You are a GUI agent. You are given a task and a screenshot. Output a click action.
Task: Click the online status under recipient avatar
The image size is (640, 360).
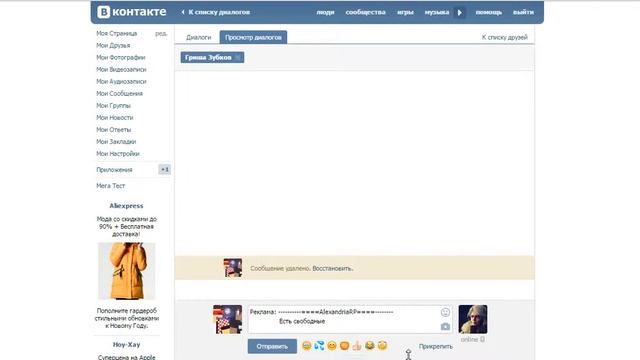pos(473,339)
